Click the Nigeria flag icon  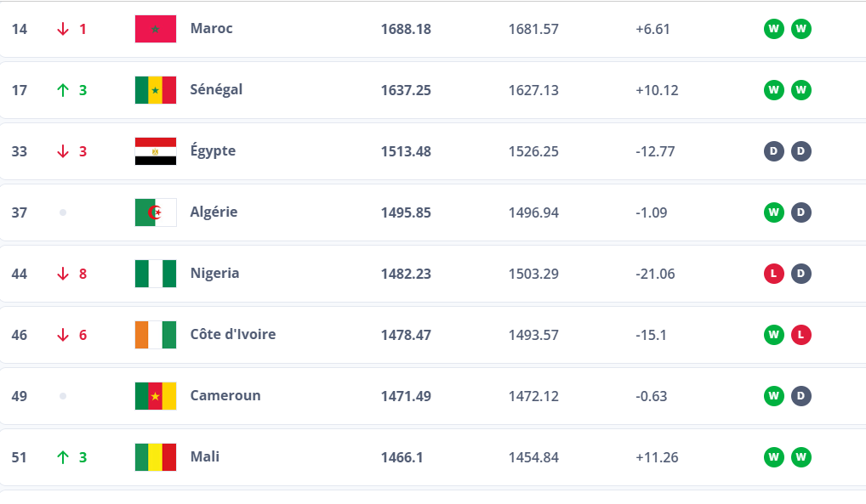tap(156, 274)
